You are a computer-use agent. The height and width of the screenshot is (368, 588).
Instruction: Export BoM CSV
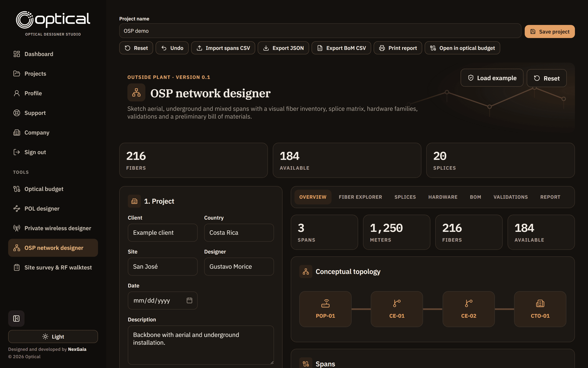pyautogui.click(x=341, y=48)
